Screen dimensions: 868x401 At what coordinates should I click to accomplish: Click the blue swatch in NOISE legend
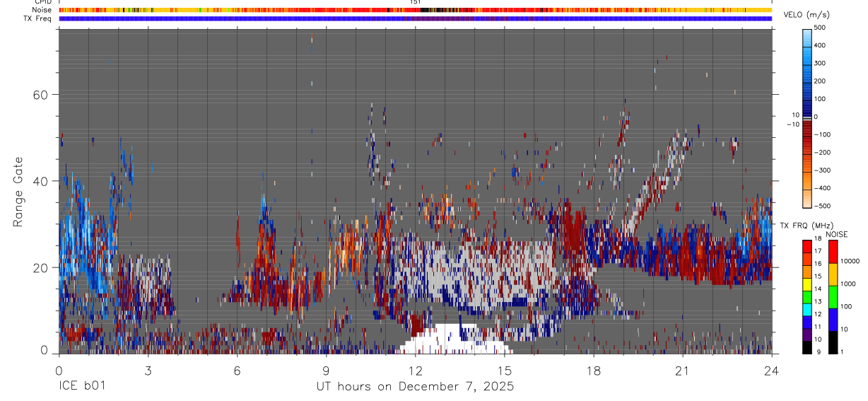832,319
